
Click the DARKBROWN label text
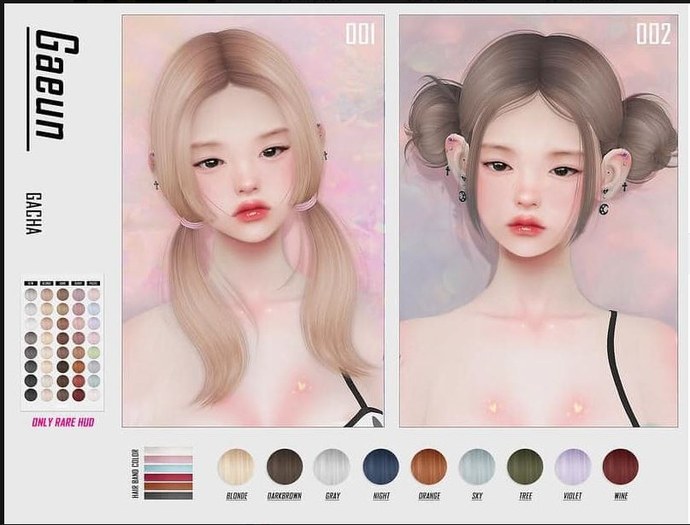pyautogui.click(x=285, y=496)
